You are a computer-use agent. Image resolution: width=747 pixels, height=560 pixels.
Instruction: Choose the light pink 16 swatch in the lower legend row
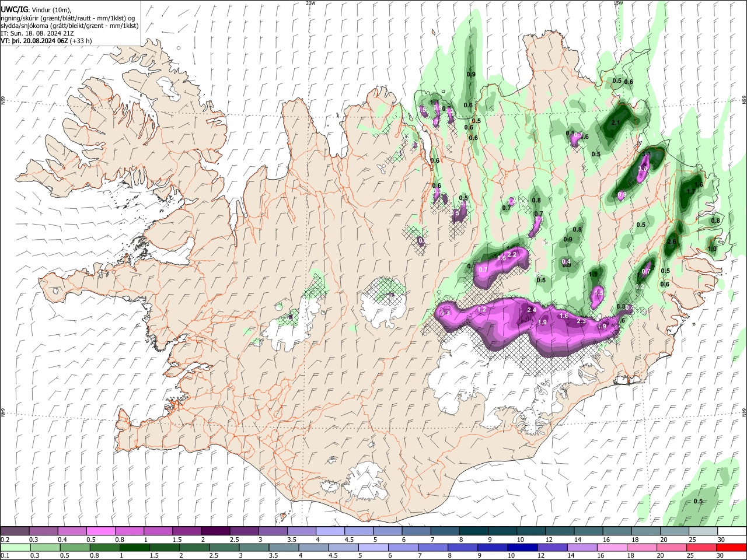tap(612, 548)
